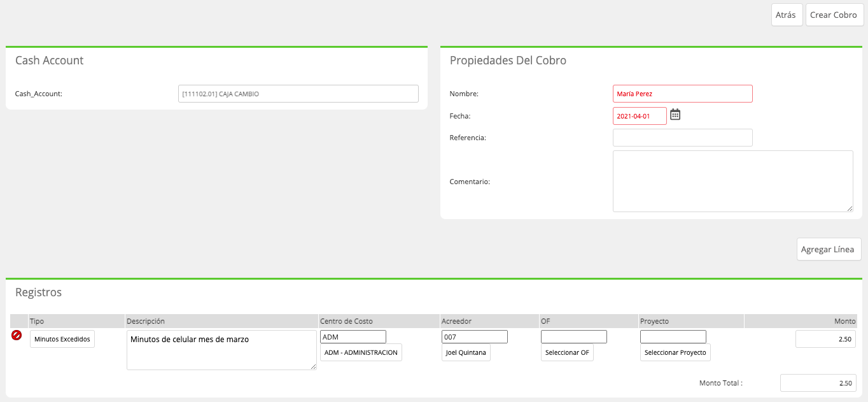Image resolution: width=868 pixels, height=402 pixels.
Task: Add a new row with Agregar Línea
Action: click(x=829, y=249)
